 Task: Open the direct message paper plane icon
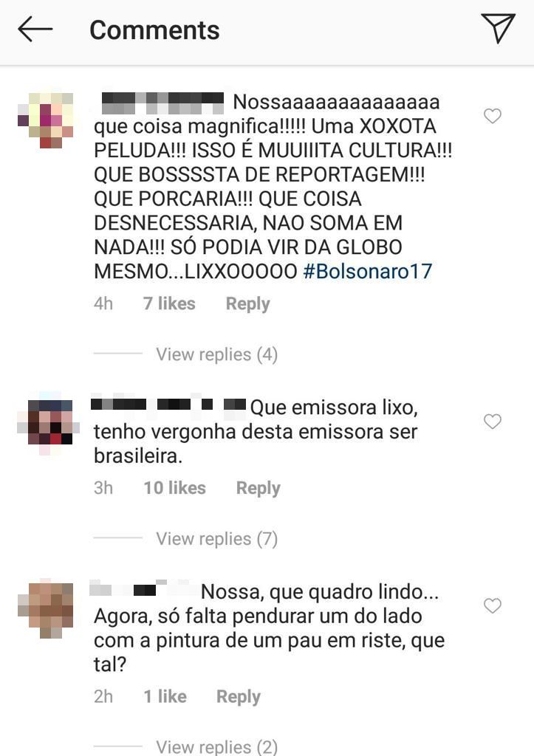pyautogui.click(x=499, y=28)
